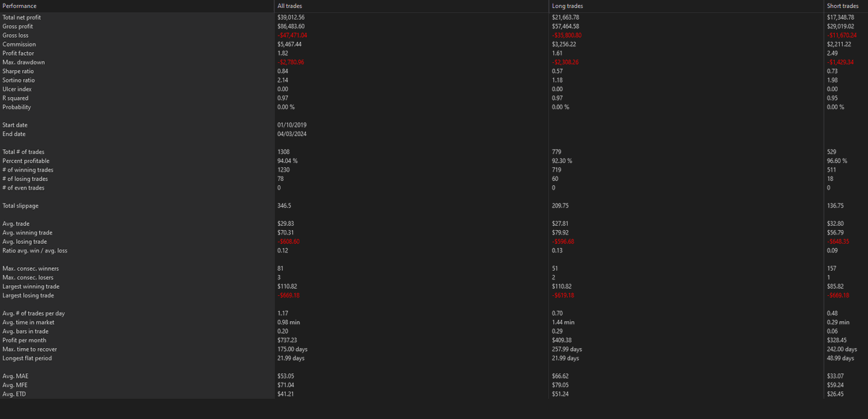The height and width of the screenshot is (419, 868).
Task: Click the Commission row label
Action: click(20, 44)
